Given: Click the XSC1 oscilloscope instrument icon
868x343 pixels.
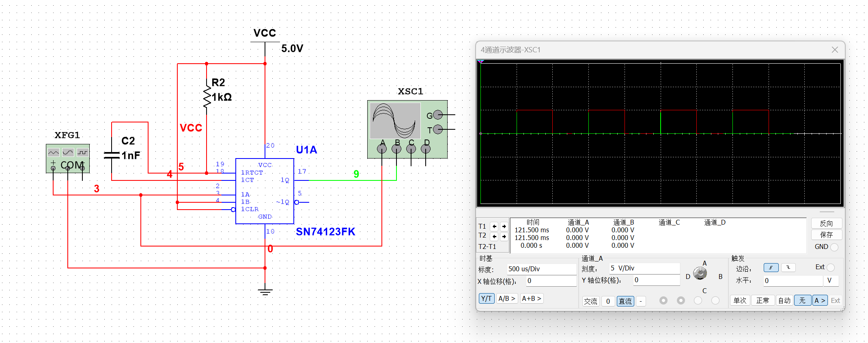Looking at the screenshot, I should (x=407, y=129).
